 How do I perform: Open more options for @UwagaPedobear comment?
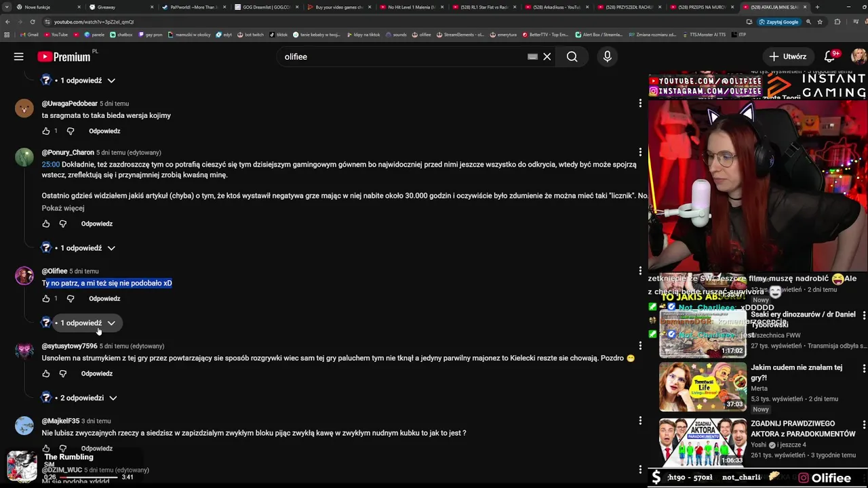click(x=640, y=103)
